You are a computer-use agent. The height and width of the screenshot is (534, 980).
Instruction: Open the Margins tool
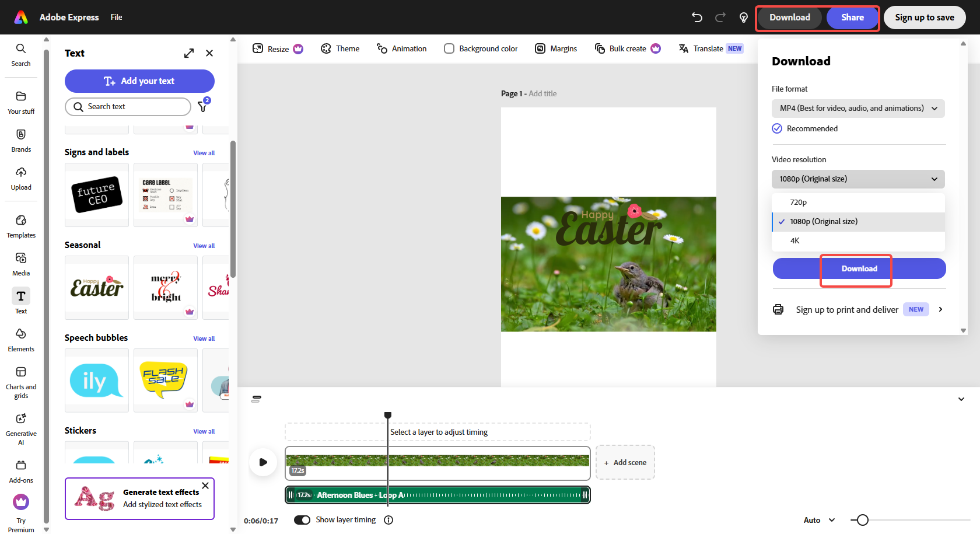pyautogui.click(x=556, y=48)
